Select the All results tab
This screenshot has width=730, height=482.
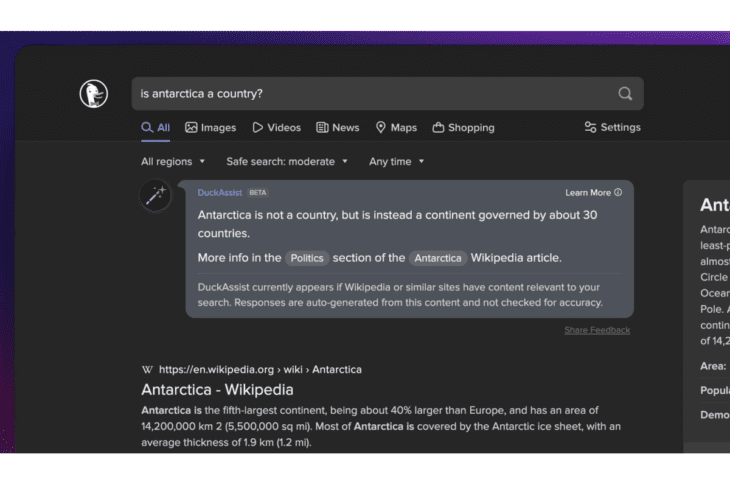coord(155,128)
